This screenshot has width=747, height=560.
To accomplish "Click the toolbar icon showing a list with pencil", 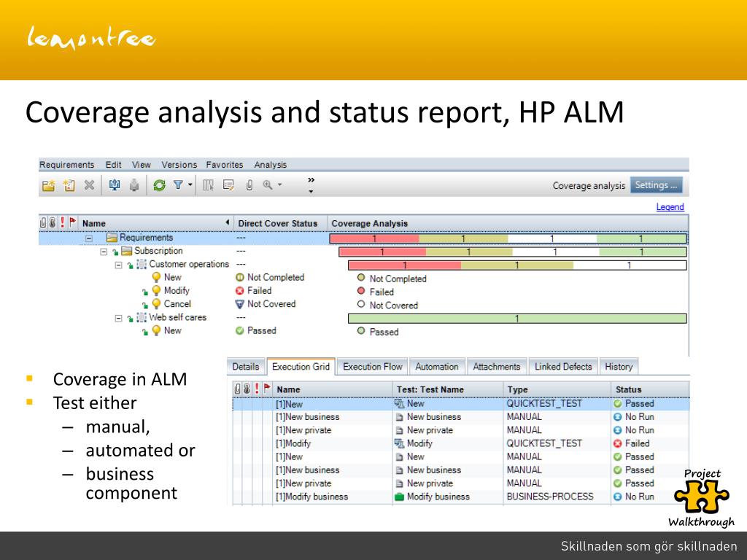I will pyautogui.click(x=228, y=185).
